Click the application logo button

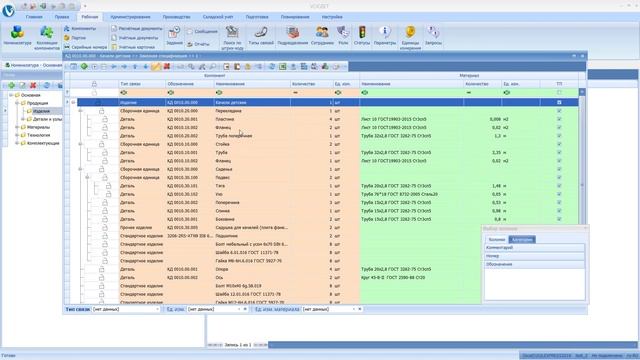pos(8,10)
